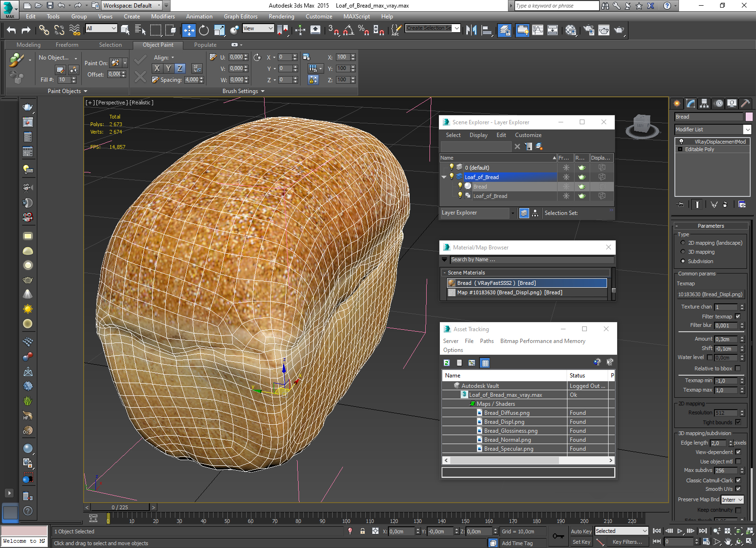Click the paint brush Paint Objects icon

[x=16, y=60]
